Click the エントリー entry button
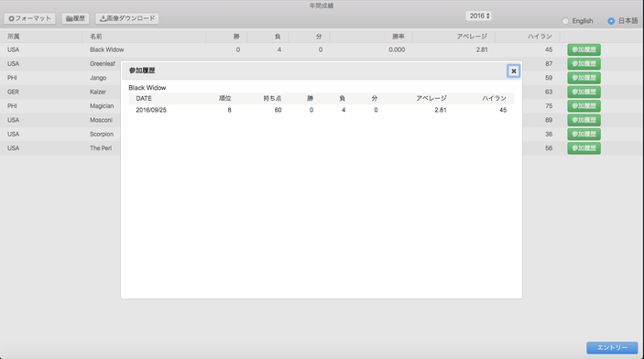Viewport: 644px width, 359px height. pos(612,347)
